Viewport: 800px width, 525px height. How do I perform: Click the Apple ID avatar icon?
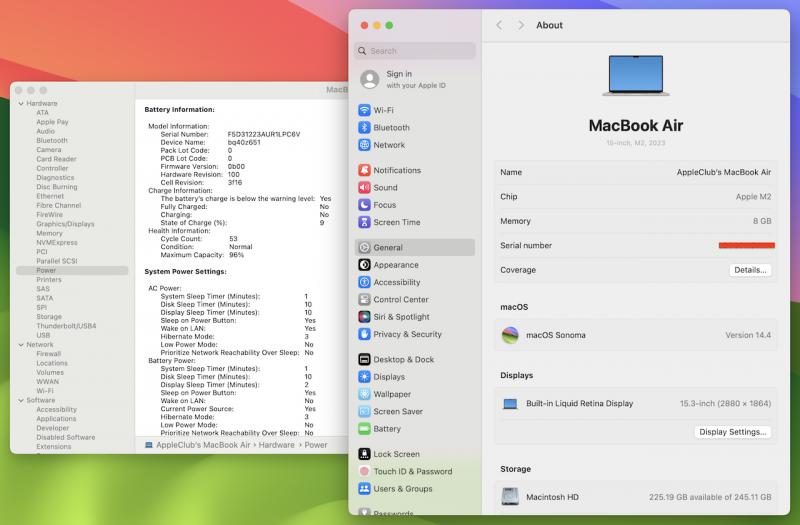tap(370, 79)
